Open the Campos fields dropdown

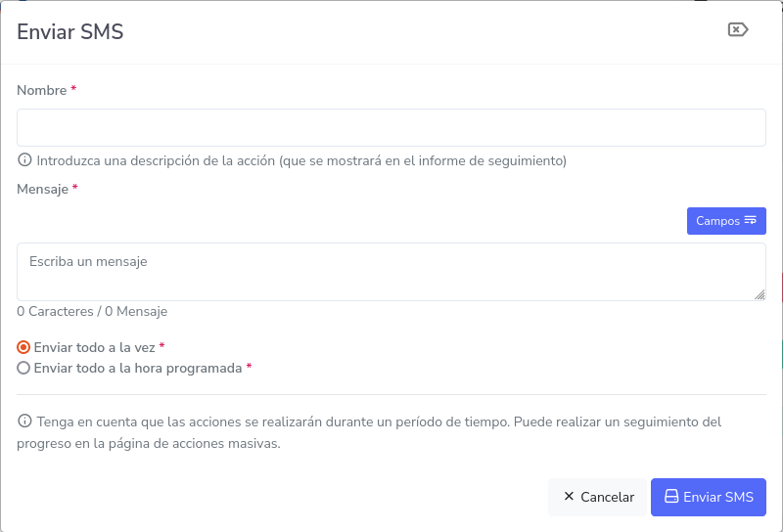click(725, 221)
